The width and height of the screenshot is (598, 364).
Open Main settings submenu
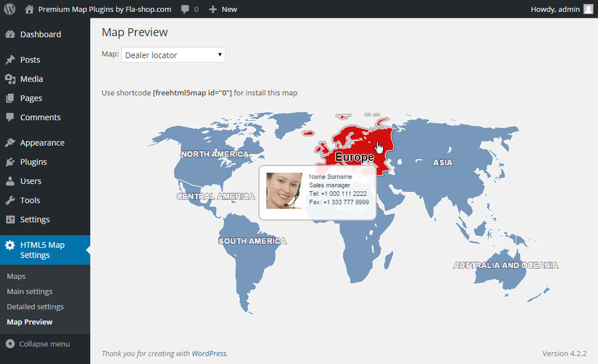point(30,291)
